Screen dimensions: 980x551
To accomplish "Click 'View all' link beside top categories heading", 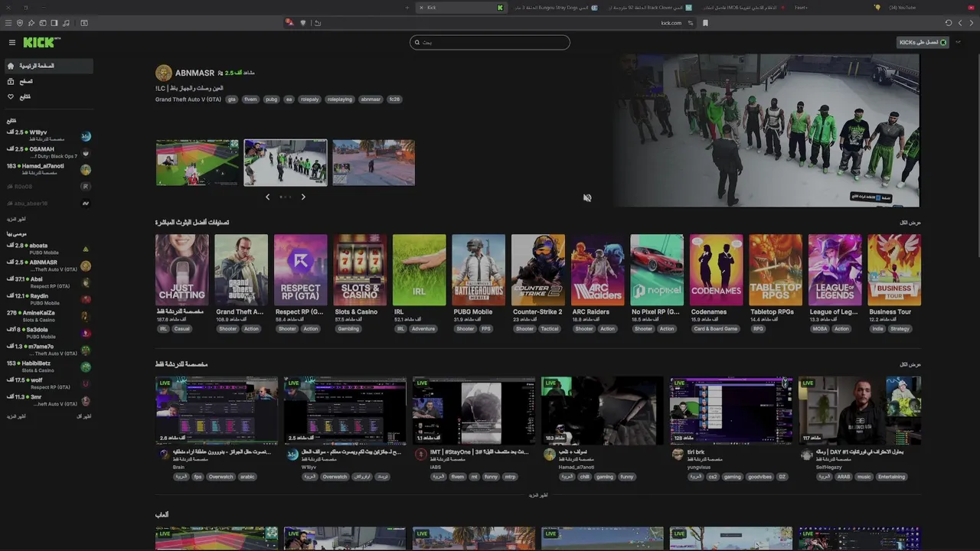I will pos(910,223).
